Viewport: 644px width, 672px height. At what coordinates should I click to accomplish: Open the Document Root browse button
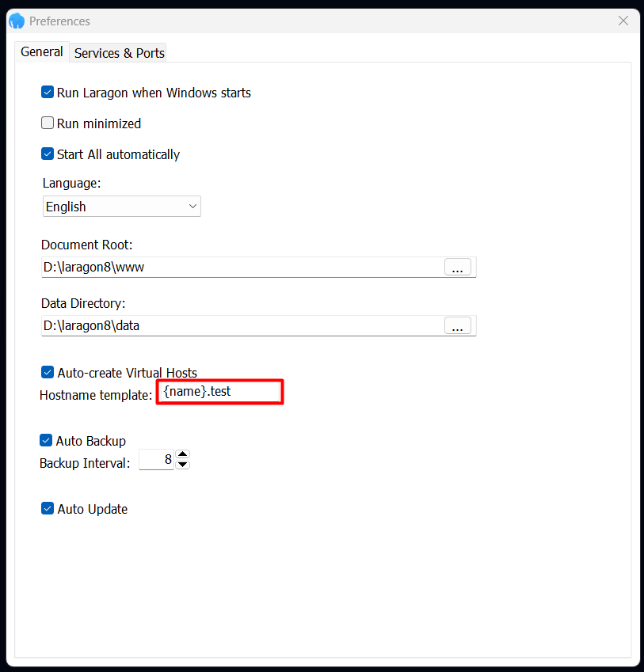coord(458,267)
